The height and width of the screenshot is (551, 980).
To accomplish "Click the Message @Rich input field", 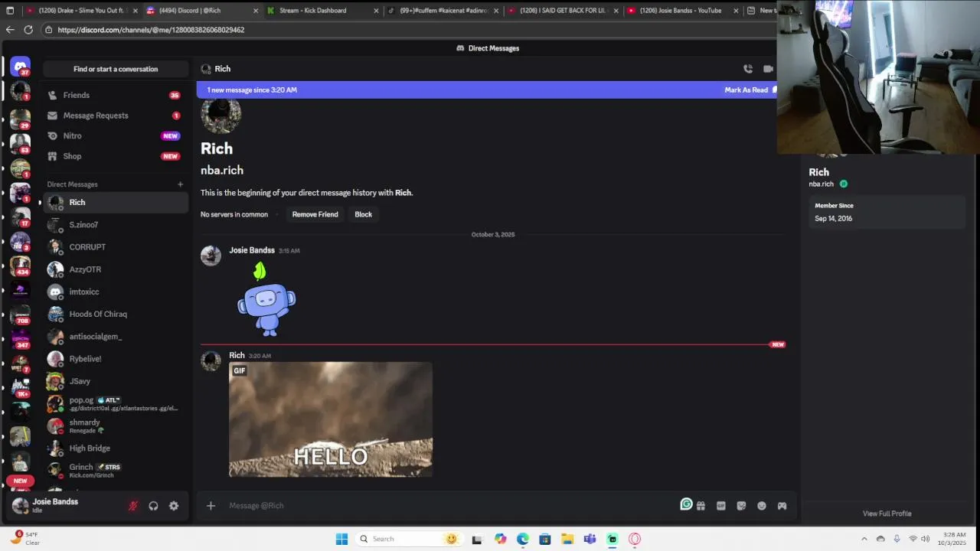I will (452, 506).
